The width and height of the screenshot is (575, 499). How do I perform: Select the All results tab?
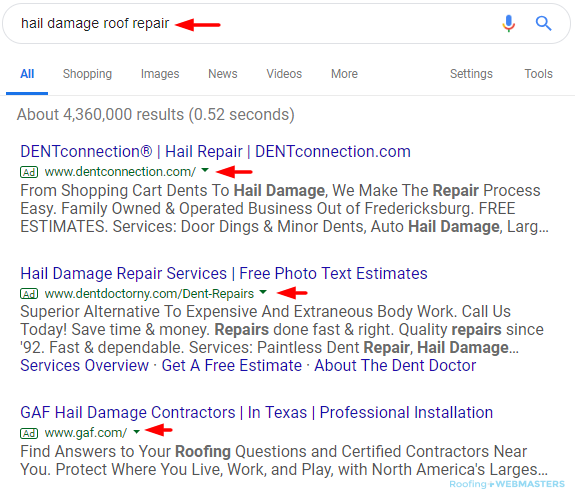point(27,74)
